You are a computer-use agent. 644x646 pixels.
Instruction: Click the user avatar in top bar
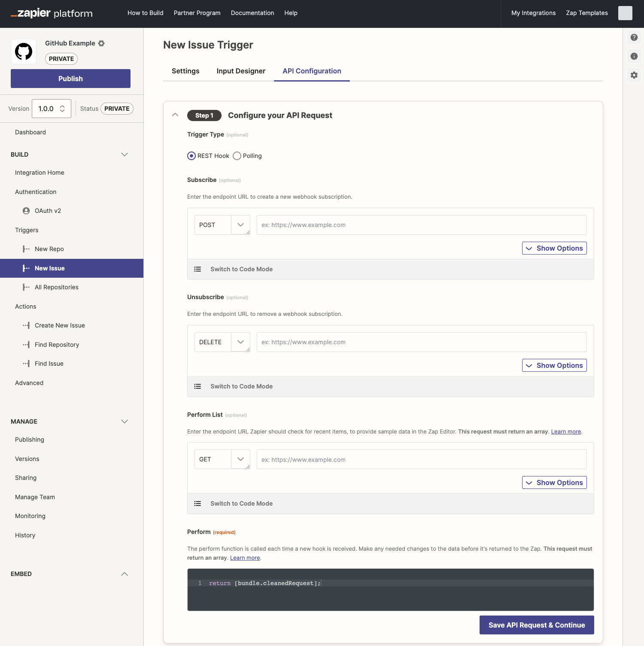(x=625, y=13)
